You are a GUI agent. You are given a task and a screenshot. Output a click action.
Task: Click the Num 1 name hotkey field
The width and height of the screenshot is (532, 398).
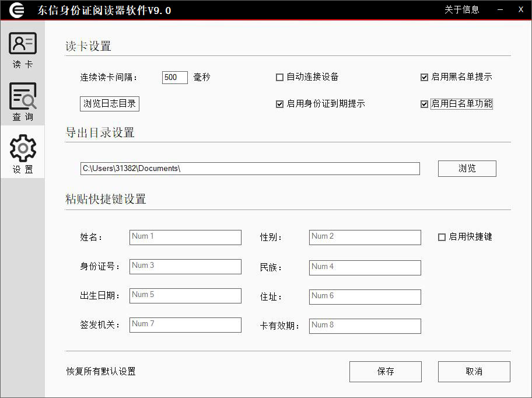tap(185, 237)
